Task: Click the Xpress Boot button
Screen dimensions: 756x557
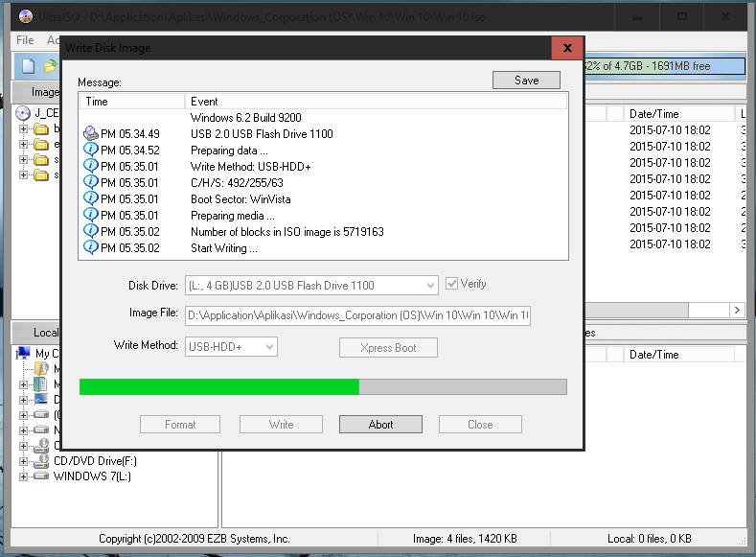Action: click(388, 348)
